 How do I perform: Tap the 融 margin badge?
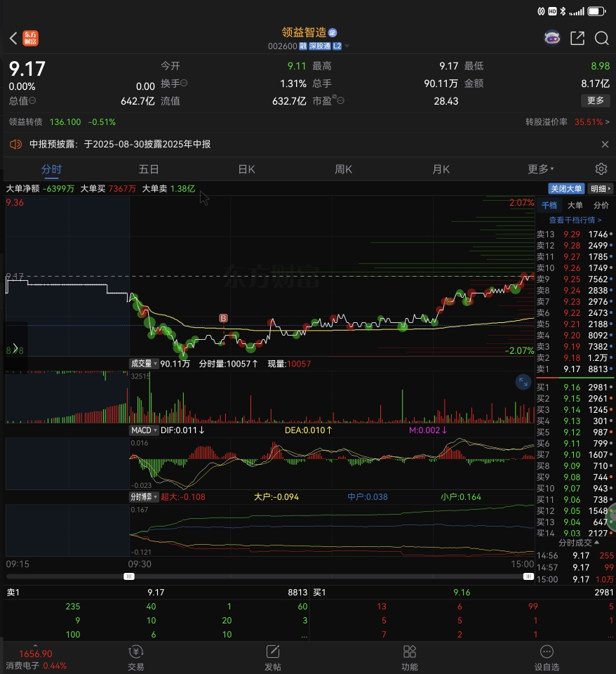[303, 46]
